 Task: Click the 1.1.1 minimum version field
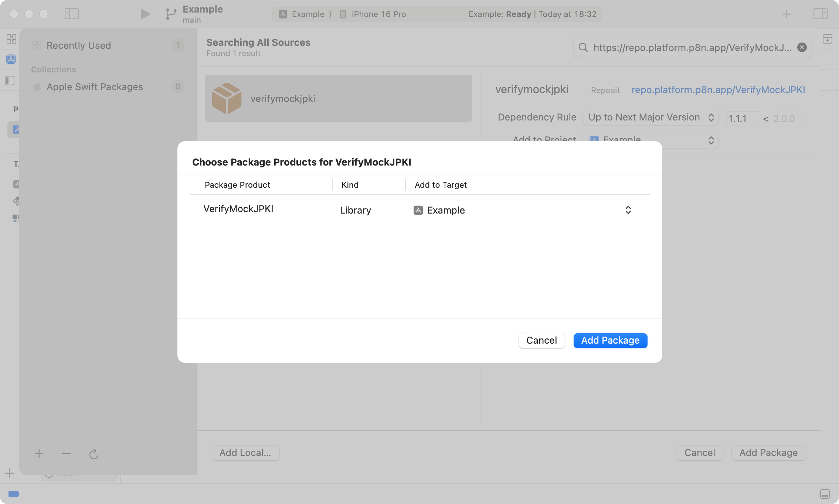742,119
